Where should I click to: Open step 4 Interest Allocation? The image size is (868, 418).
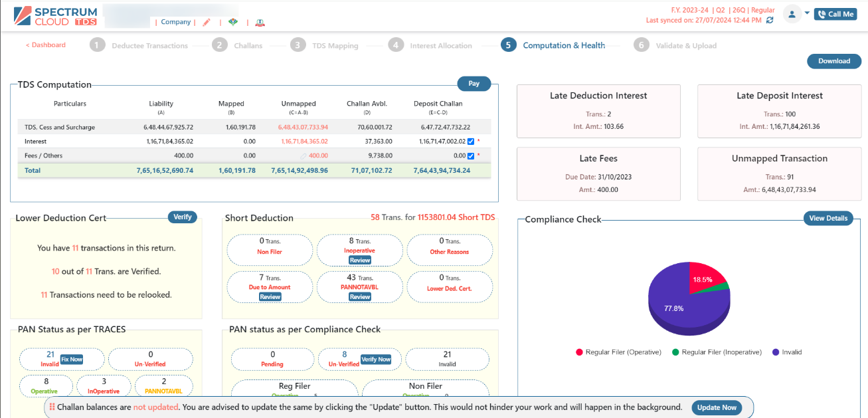click(x=430, y=45)
